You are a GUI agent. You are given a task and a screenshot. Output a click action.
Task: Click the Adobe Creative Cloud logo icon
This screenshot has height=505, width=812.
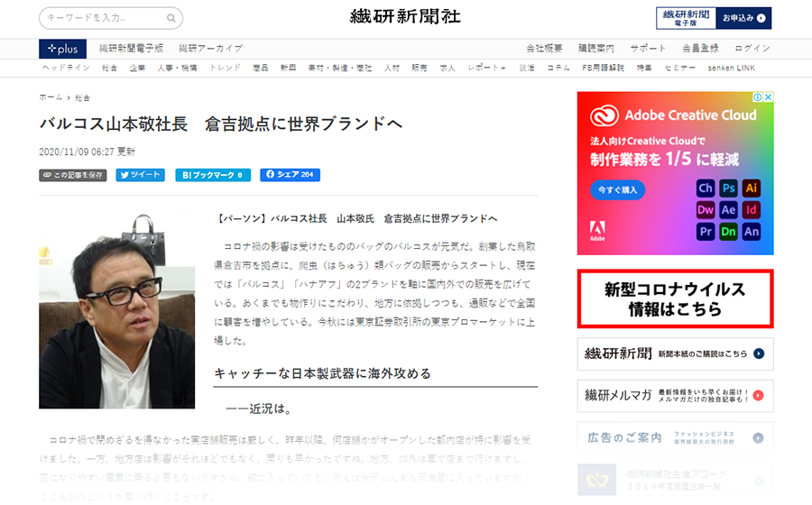tap(604, 115)
